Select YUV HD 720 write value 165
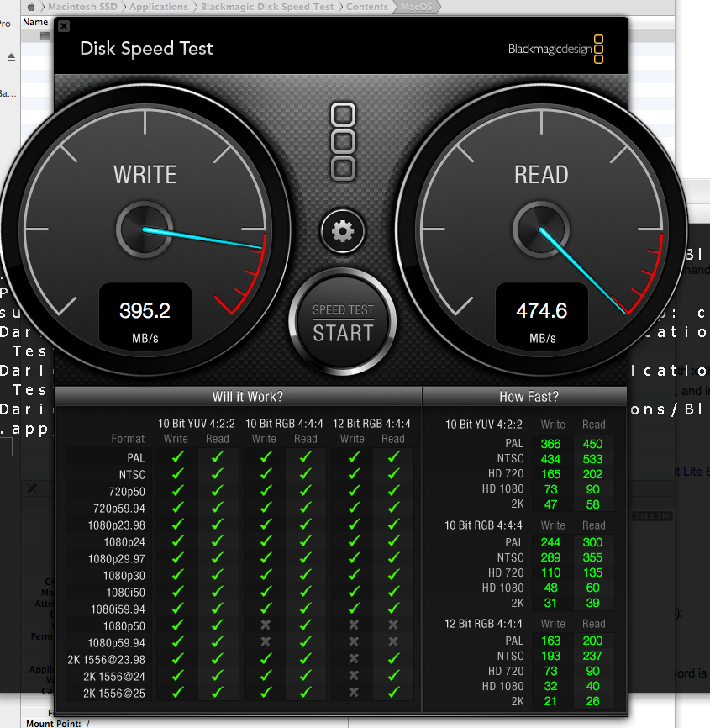Image resolution: width=710 pixels, height=728 pixels. click(x=551, y=474)
